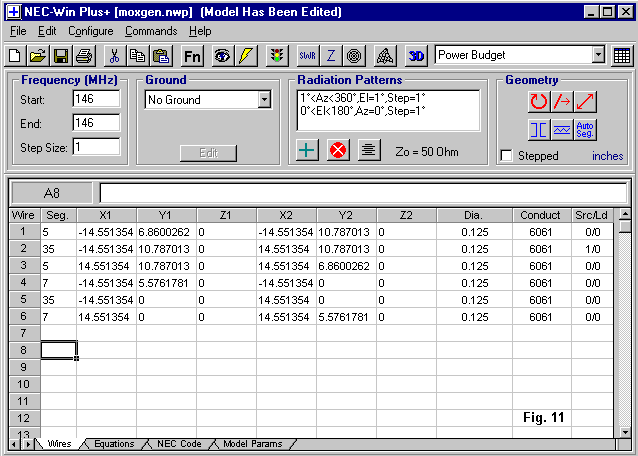Screen dimensions: 638x456
Task: Open the Commands menu
Action: pyautogui.click(x=151, y=31)
